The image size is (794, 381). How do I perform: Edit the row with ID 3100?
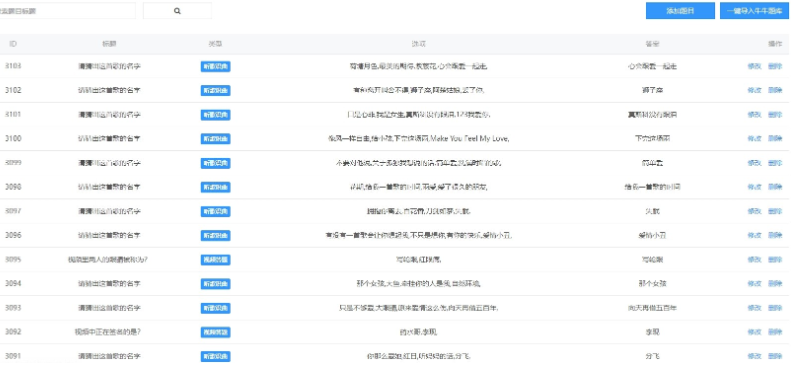point(754,138)
